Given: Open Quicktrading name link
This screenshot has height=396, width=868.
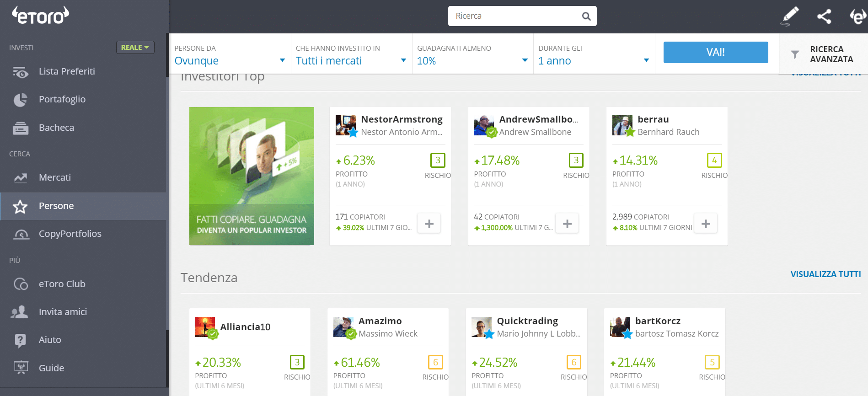Looking at the screenshot, I should 527,321.
